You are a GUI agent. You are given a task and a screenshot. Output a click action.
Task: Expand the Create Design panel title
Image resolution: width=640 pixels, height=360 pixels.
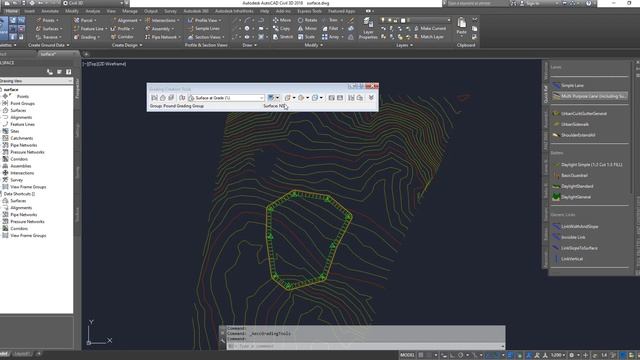(x=127, y=45)
